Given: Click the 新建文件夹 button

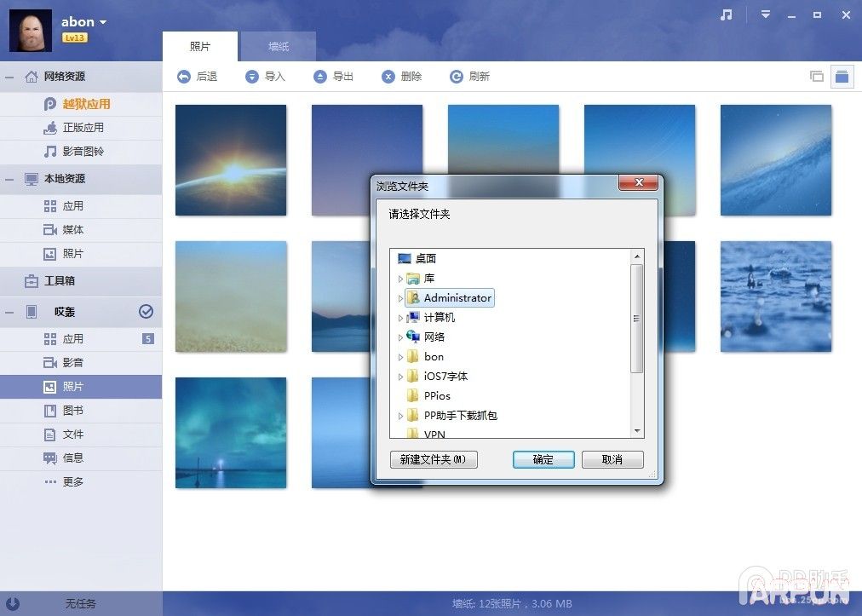Looking at the screenshot, I should [433, 459].
